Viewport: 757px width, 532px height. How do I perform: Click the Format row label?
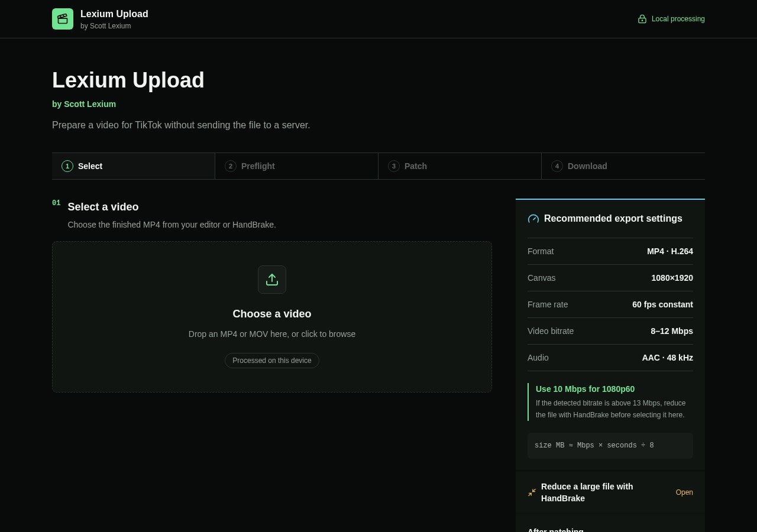tap(541, 251)
